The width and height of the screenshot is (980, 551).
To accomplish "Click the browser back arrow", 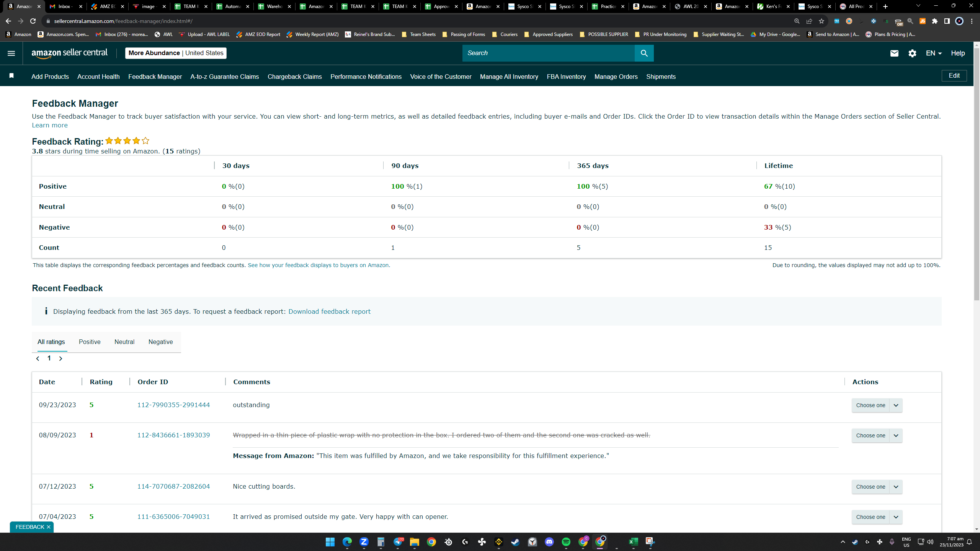I will [x=8, y=21].
